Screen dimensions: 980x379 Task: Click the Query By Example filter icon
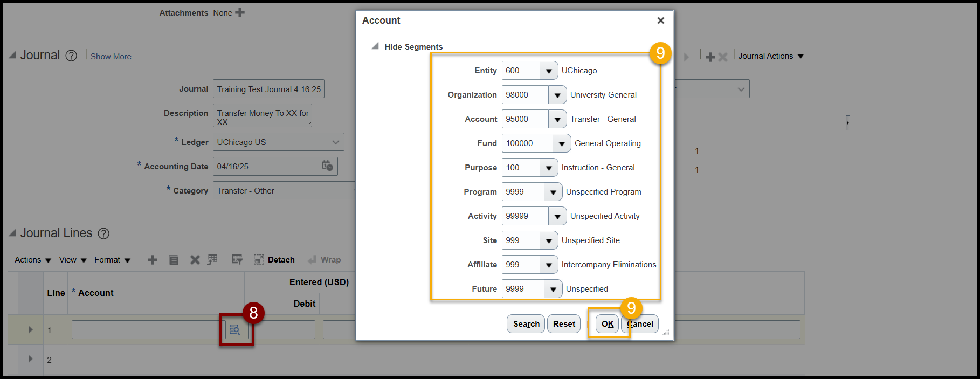pyautogui.click(x=237, y=260)
